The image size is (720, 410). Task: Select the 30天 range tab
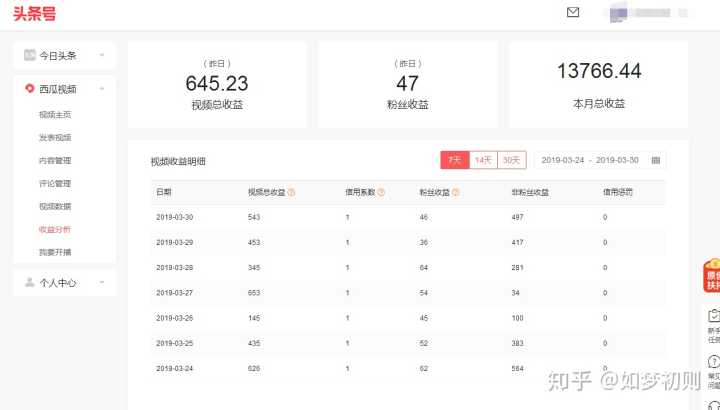coord(512,160)
